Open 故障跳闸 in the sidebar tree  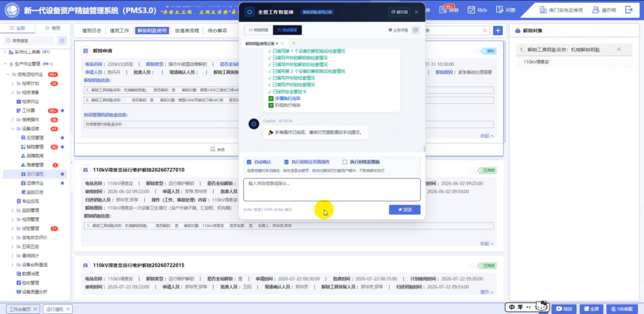pos(32,156)
